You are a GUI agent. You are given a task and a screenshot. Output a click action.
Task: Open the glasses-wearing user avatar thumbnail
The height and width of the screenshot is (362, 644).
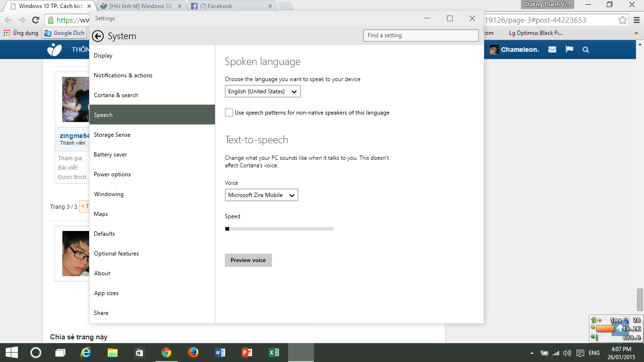75,254
